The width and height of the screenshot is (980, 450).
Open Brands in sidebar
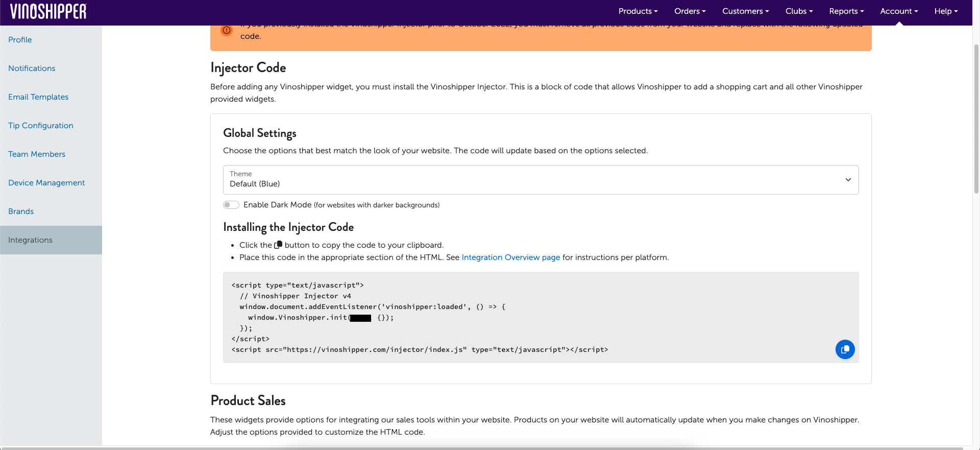coord(51,211)
